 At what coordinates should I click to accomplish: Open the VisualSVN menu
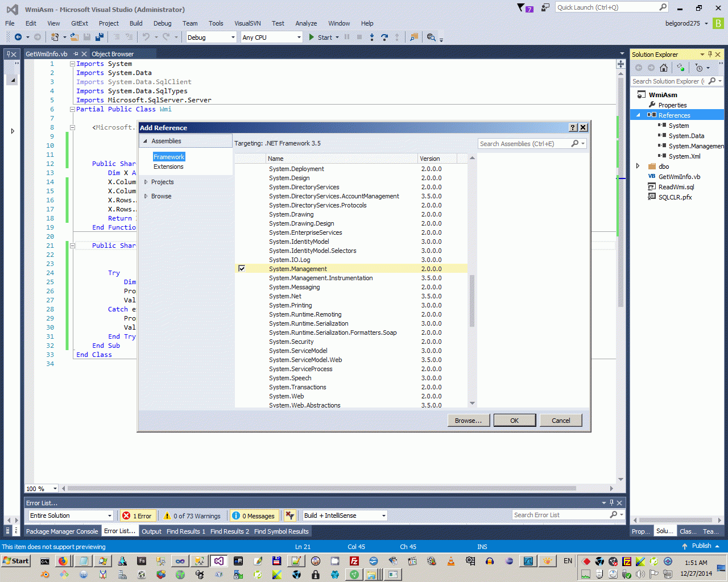point(247,23)
